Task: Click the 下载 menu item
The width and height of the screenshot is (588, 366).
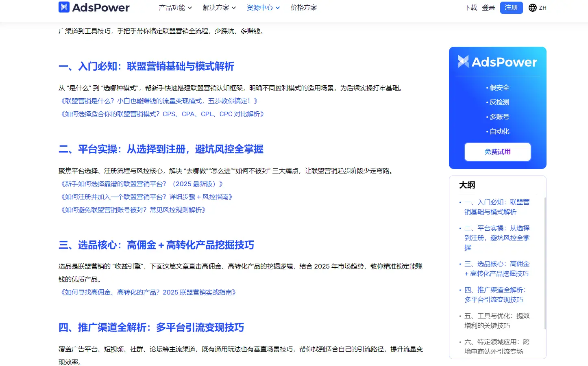Action: point(470,7)
